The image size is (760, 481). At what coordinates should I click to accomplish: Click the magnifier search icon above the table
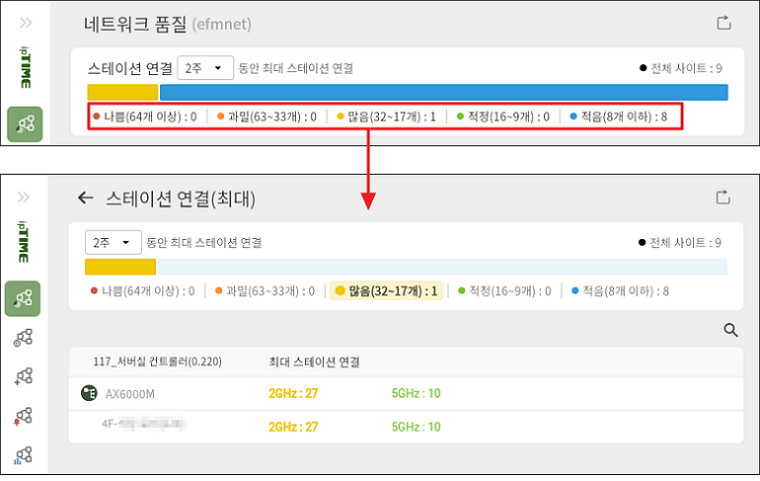pyautogui.click(x=731, y=330)
